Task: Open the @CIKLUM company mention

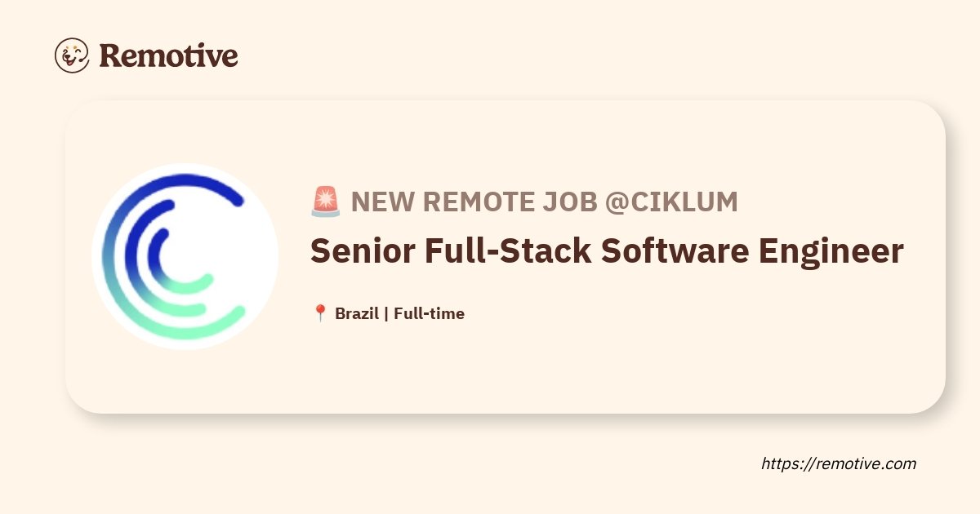Action: point(671,202)
